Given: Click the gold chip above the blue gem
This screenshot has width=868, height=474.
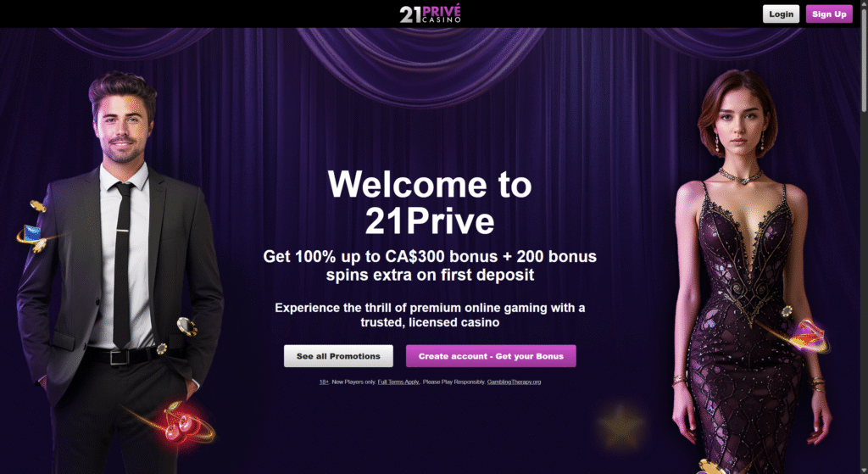Looking at the screenshot, I should point(37,207).
